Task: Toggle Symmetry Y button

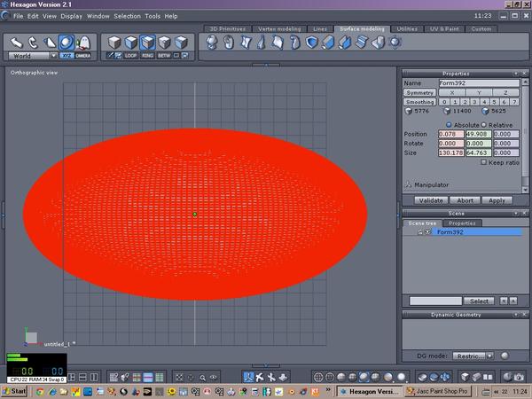Action: 479,92
